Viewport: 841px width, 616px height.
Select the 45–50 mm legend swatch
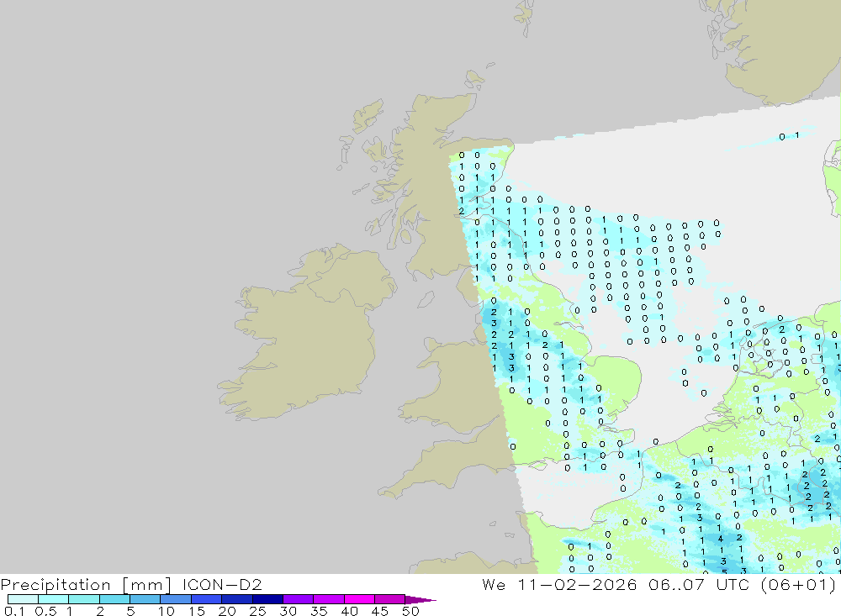[x=390, y=599]
